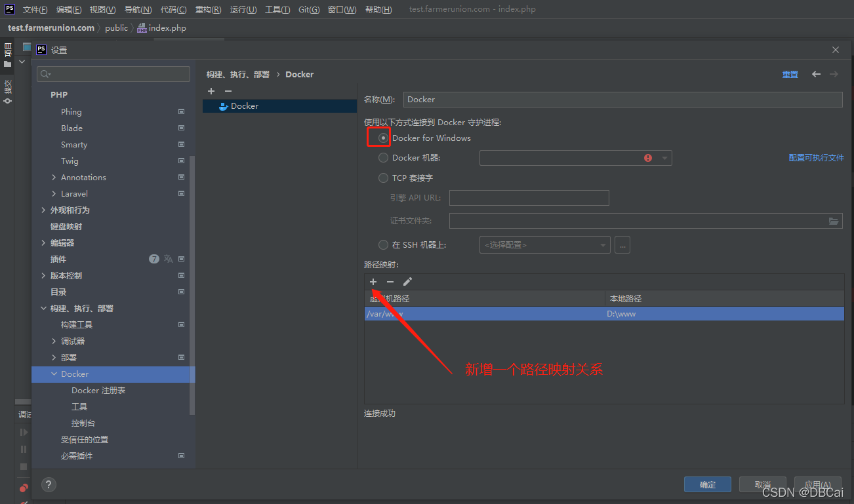Remove the selected path mapping

pyautogui.click(x=390, y=282)
